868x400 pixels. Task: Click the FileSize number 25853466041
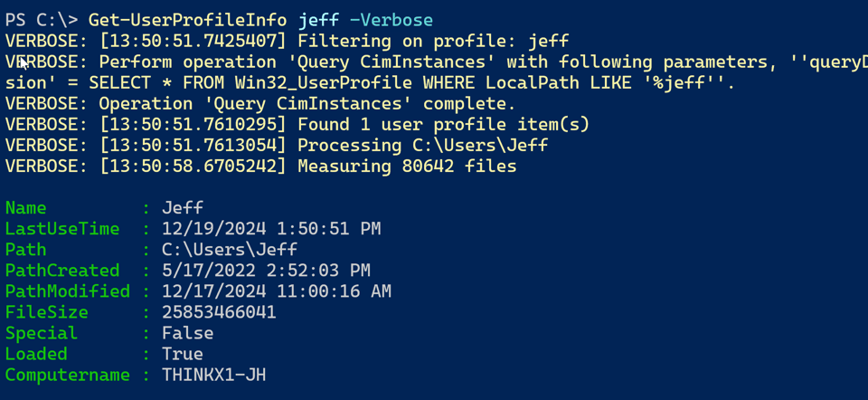219,312
